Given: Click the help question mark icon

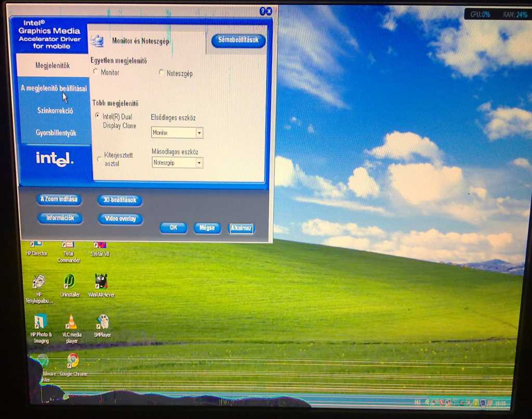Looking at the screenshot, I should click(262, 11).
